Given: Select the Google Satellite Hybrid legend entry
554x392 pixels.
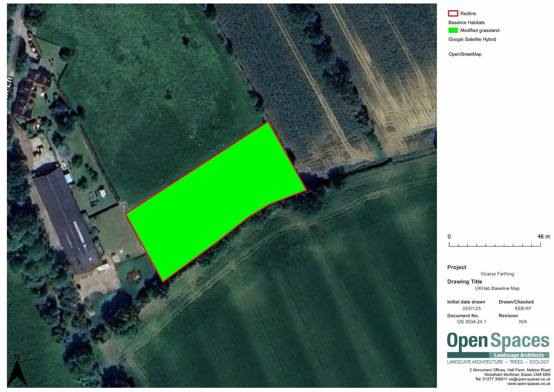Looking at the screenshot, I should point(472,39).
